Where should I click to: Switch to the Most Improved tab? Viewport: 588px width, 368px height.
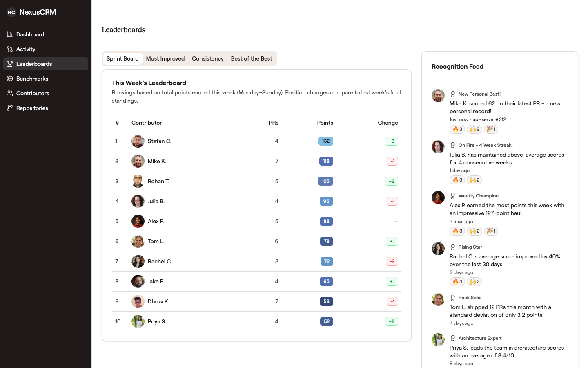[165, 58]
